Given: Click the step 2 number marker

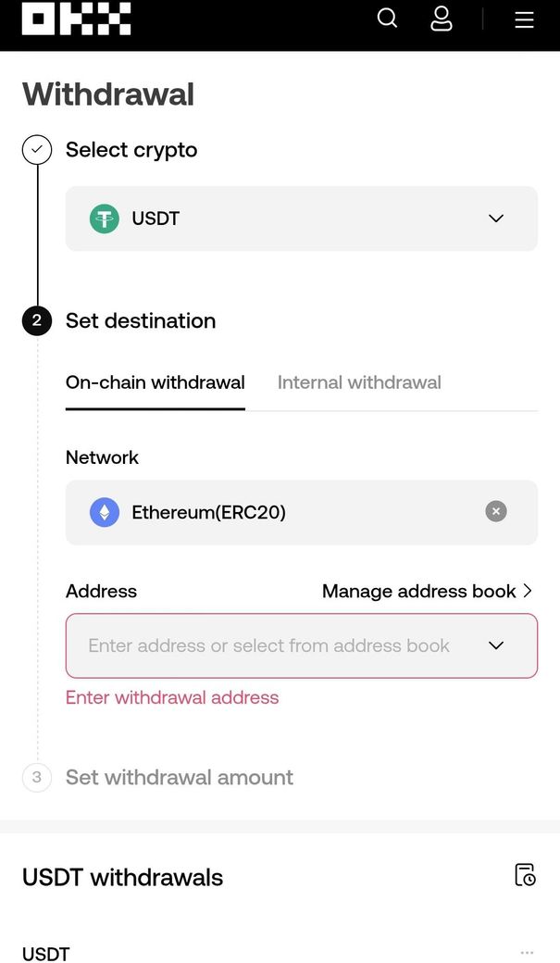Looking at the screenshot, I should (37, 321).
